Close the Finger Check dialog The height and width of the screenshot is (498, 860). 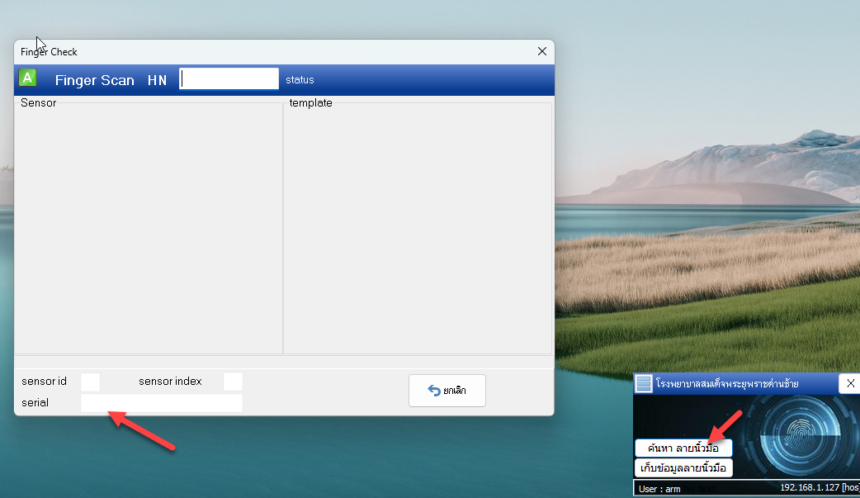point(542,51)
